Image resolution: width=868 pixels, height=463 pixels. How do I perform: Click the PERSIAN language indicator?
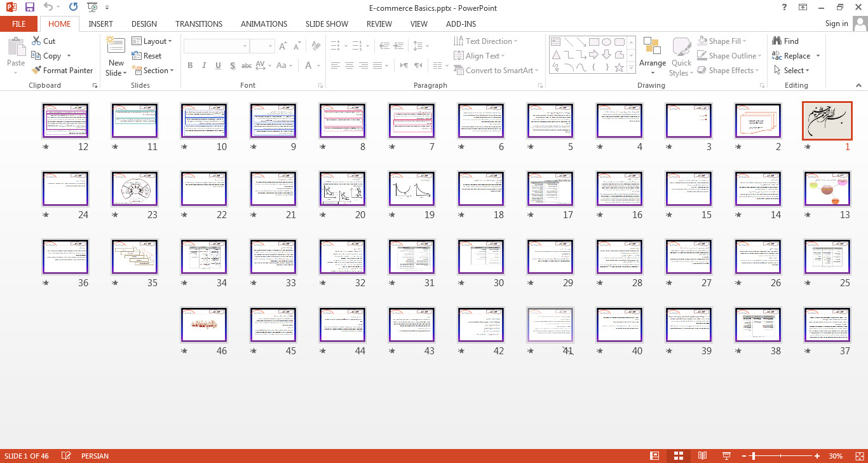[x=95, y=456]
